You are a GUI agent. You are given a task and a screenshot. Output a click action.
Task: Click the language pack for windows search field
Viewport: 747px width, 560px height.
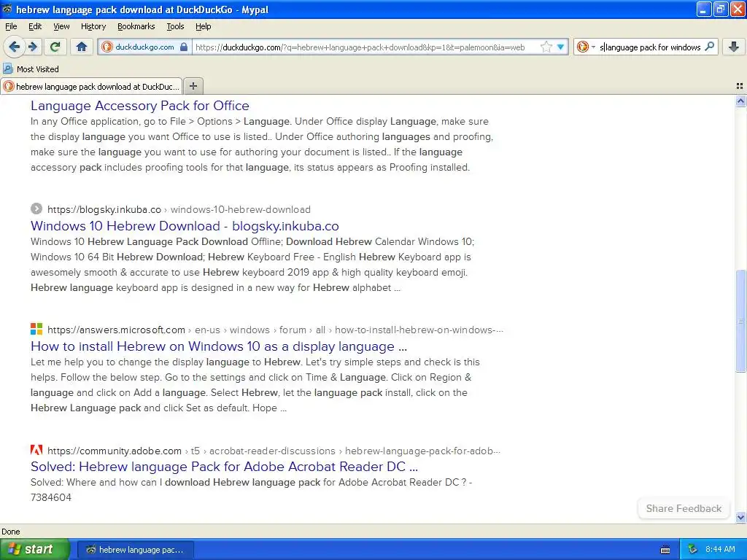click(x=650, y=47)
